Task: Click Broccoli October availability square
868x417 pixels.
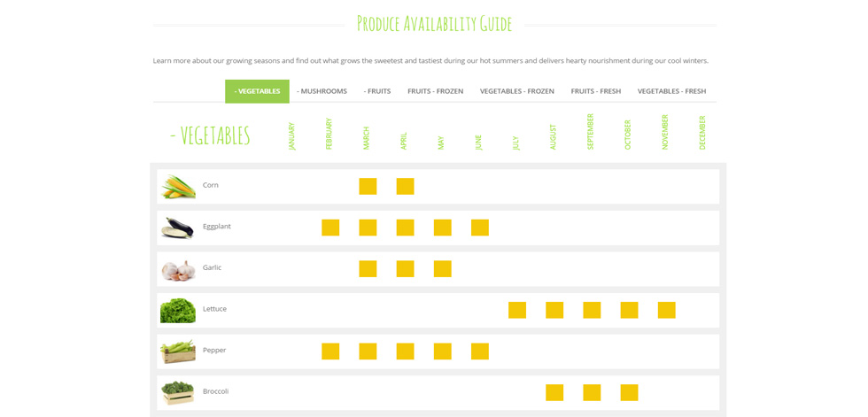Action: (x=630, y=393)
